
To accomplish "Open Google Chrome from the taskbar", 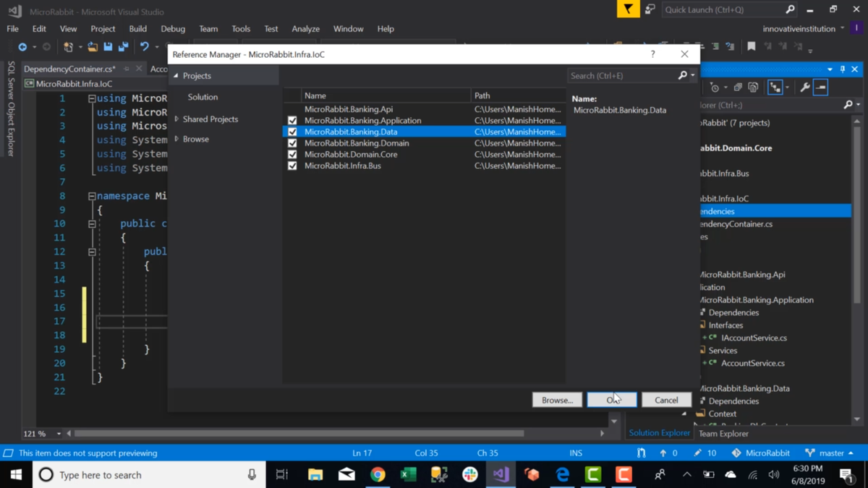I will [378, 474].
